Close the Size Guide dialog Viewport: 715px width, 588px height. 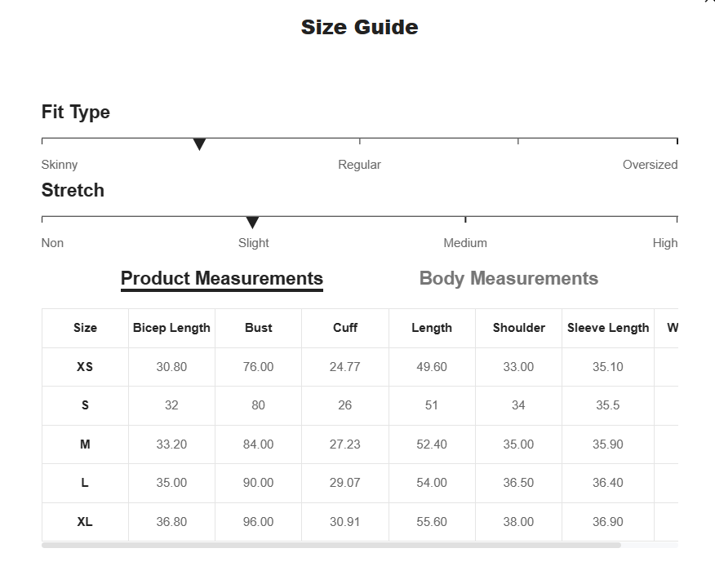click(x=710, y=2)
